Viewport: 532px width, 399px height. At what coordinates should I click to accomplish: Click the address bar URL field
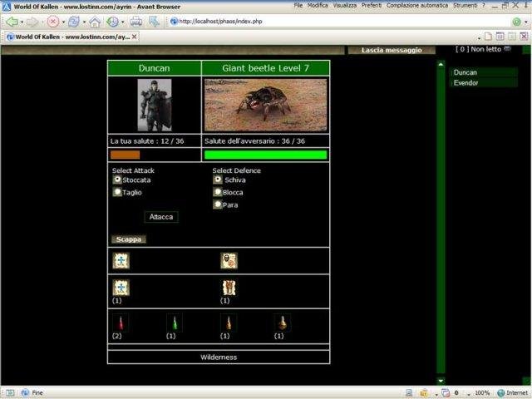click(339, 22)
